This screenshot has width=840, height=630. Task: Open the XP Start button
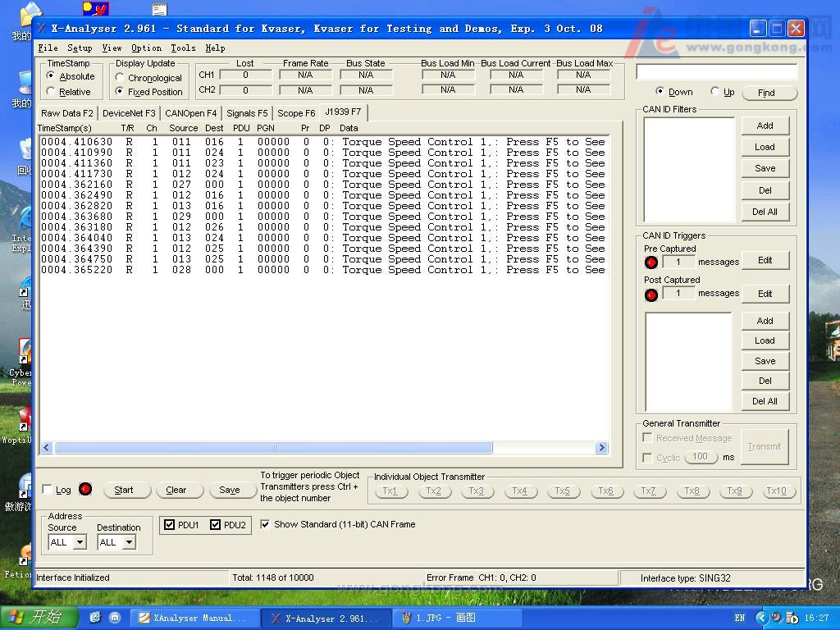coord(35,618)
